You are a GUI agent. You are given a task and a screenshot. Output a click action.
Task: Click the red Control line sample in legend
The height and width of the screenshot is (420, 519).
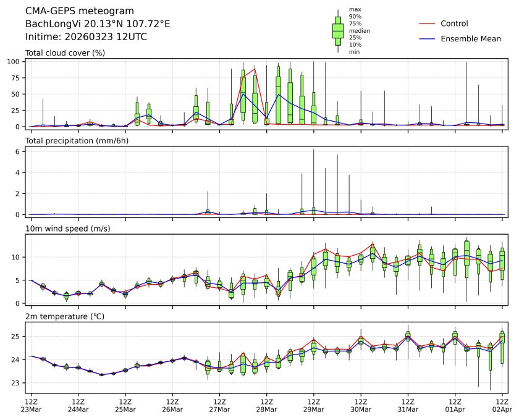point(428,23)
